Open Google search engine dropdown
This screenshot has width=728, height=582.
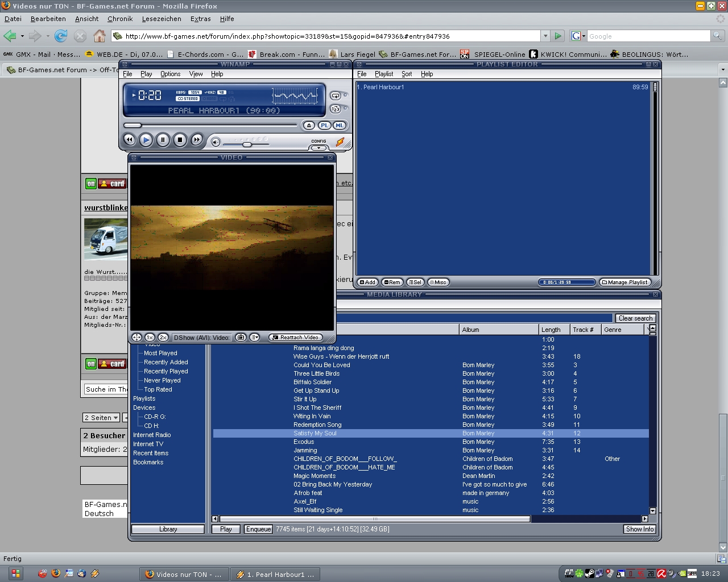(x=578, y=36)
